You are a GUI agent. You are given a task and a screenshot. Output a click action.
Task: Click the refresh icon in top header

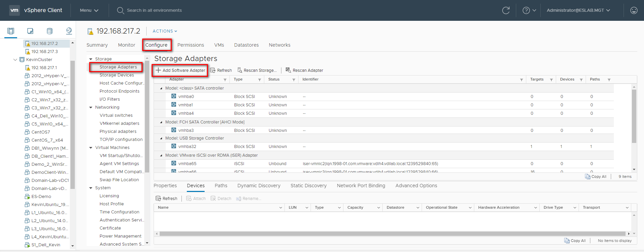[506, 10]
